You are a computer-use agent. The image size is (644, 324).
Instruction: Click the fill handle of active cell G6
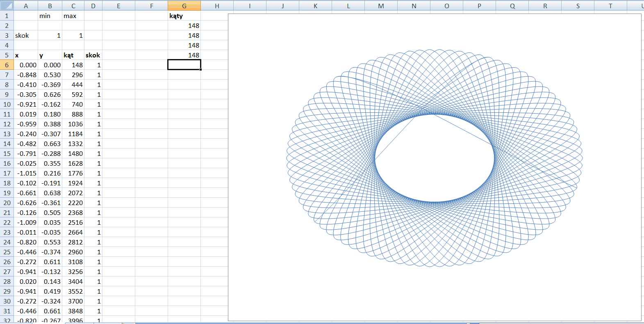[x=200, y=70]
